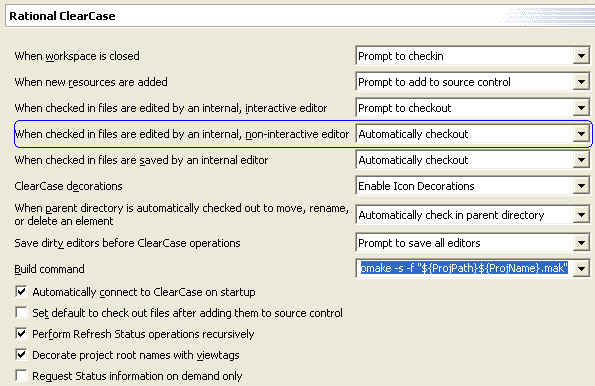Enable 'Request Status information on demand only'
This screenshot has width=595, height=386.
pos(22,376)
